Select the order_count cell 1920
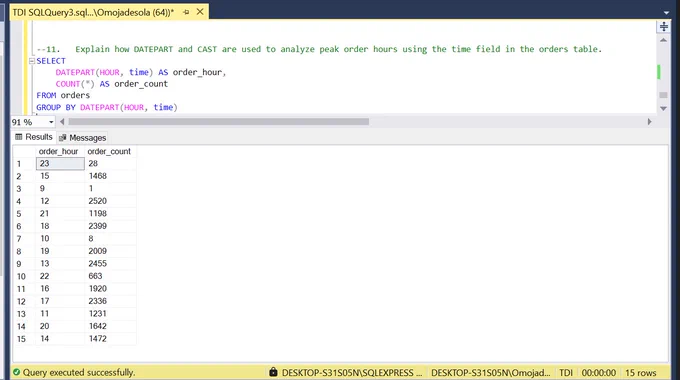680x380 pixels. (110, 289)
